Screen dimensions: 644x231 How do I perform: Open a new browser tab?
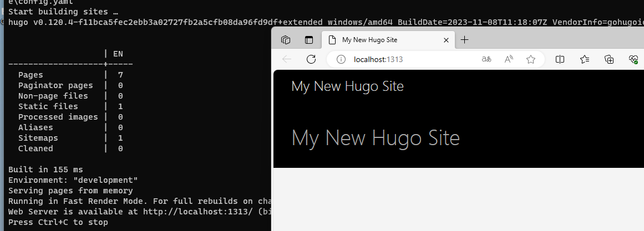(x=465, y=40)
